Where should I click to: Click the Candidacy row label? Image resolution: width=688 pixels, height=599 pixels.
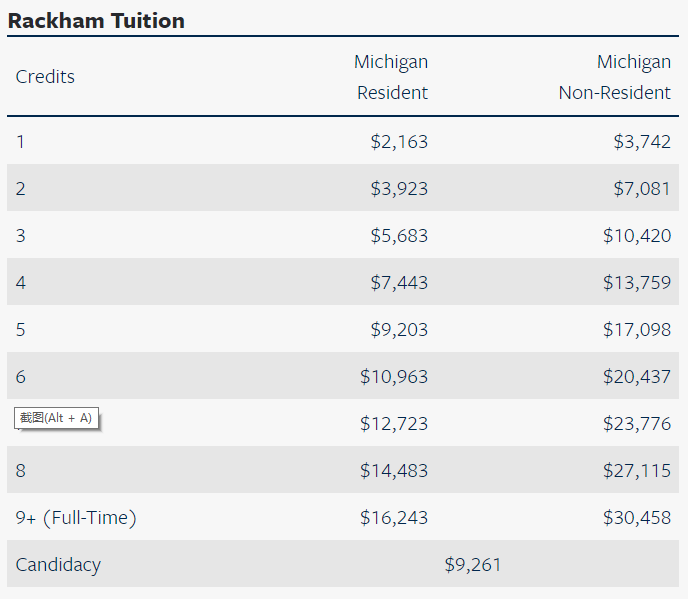tap(58, 565)
